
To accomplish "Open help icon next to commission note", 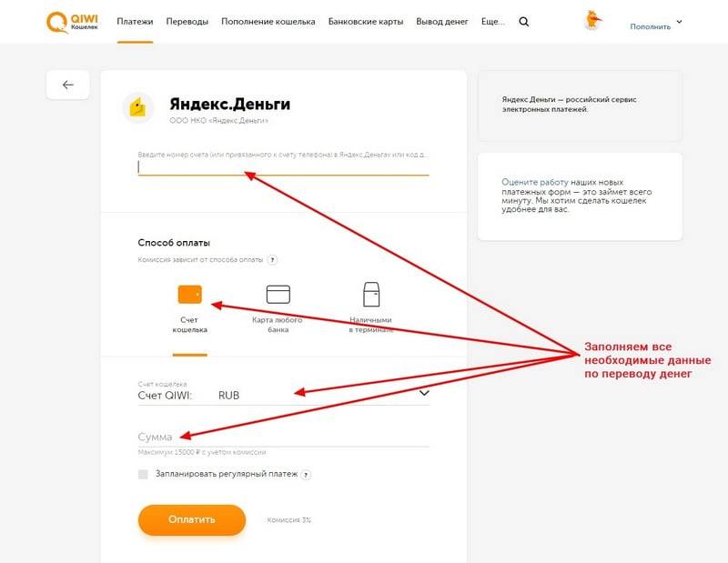I will click(273, 260).
